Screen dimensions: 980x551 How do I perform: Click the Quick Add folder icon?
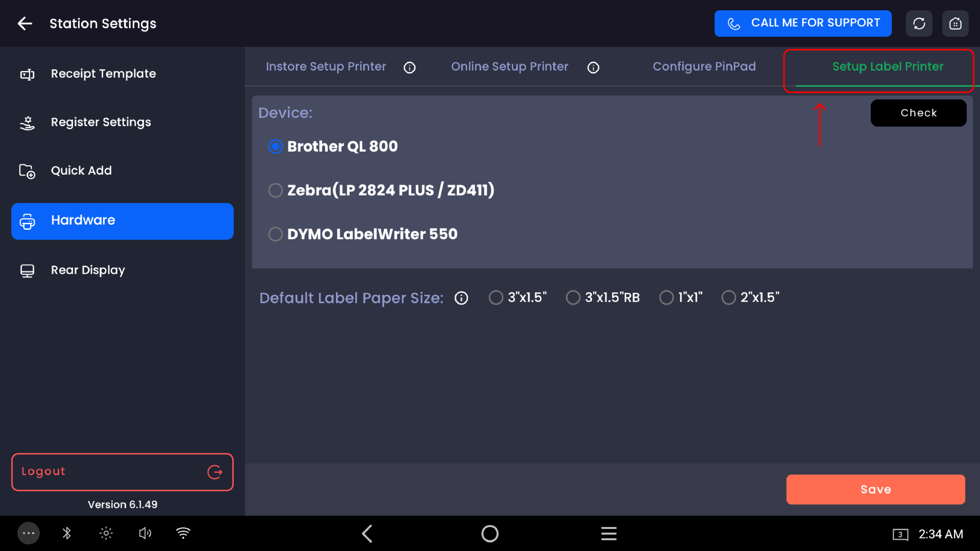27,171
